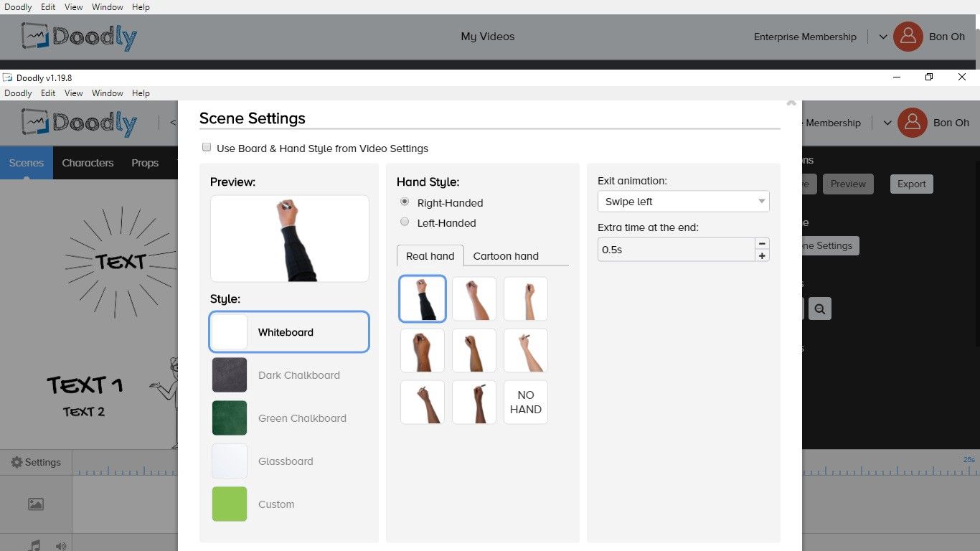Choose the black-sleeved hand thumbnail
Screen dimensions: 980x551
coord(423,298)
